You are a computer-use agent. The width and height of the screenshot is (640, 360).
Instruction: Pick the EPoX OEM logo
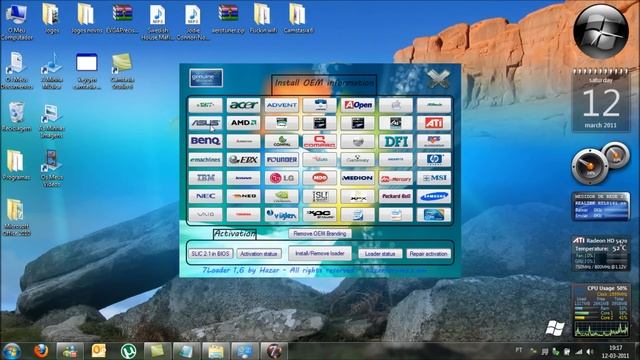pyautogui.click(x=243, y=160)
